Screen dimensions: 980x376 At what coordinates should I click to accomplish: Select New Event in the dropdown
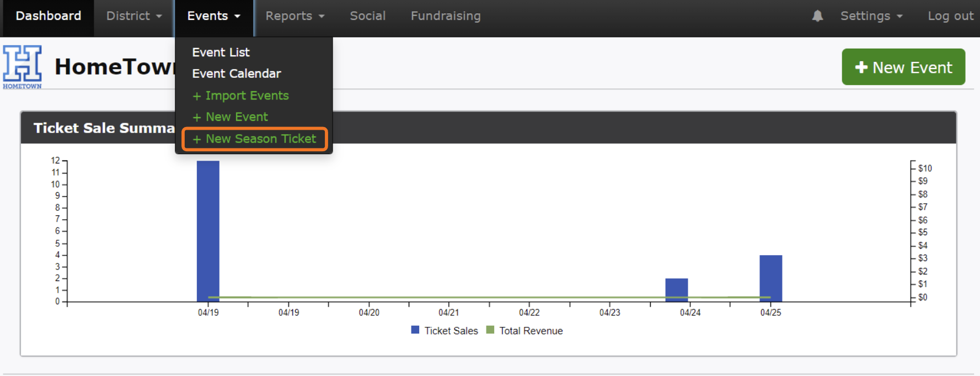pos(231,117)
